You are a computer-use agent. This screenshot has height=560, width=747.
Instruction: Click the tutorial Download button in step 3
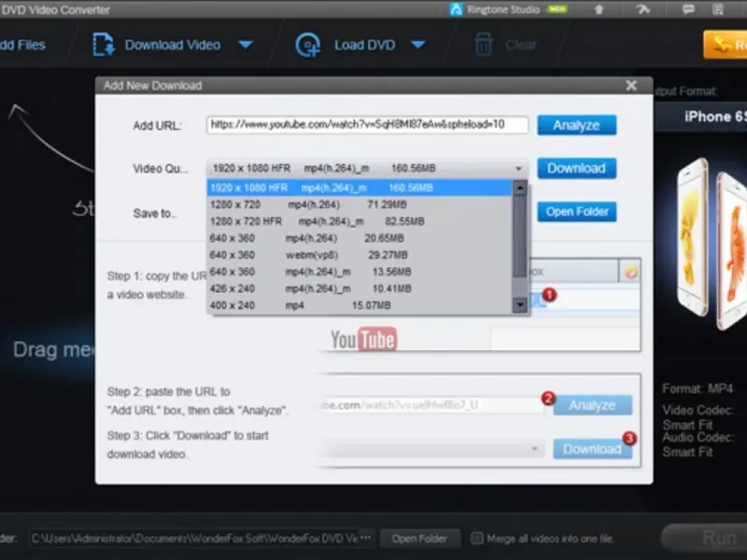(592, 449)
